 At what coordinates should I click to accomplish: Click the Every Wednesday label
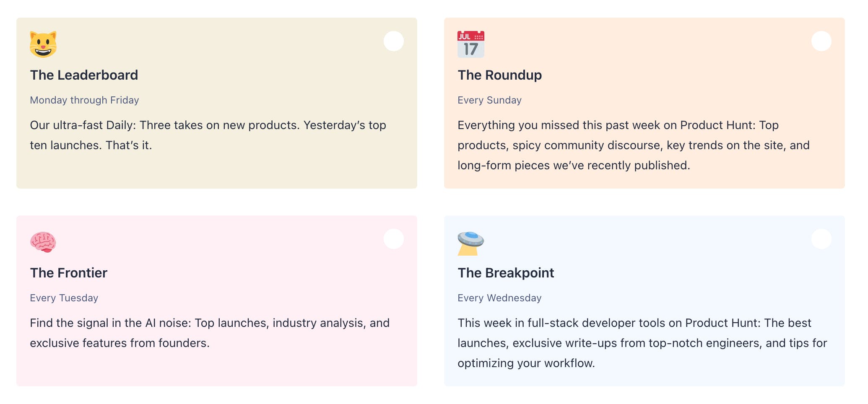point(499,298)
